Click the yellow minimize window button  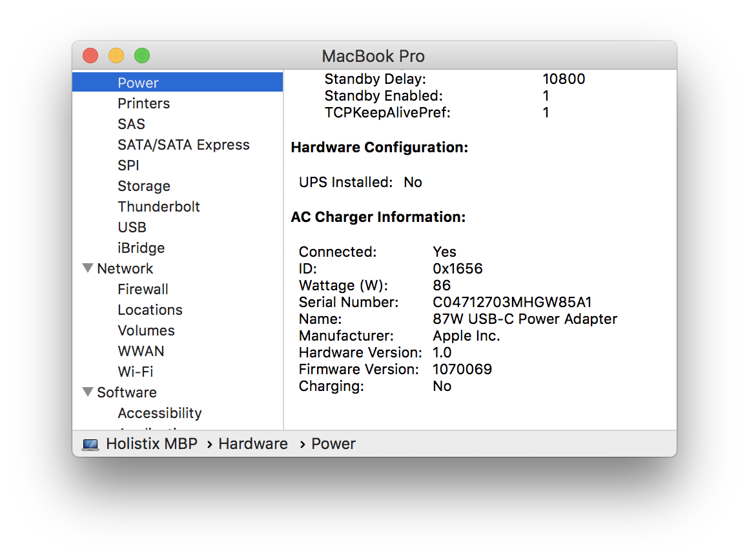click(x=116, y=56)
